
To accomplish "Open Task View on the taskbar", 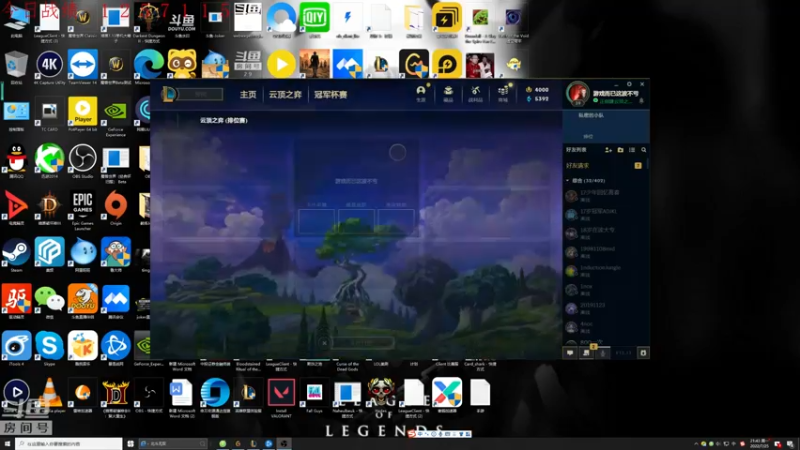I will 131,444.
